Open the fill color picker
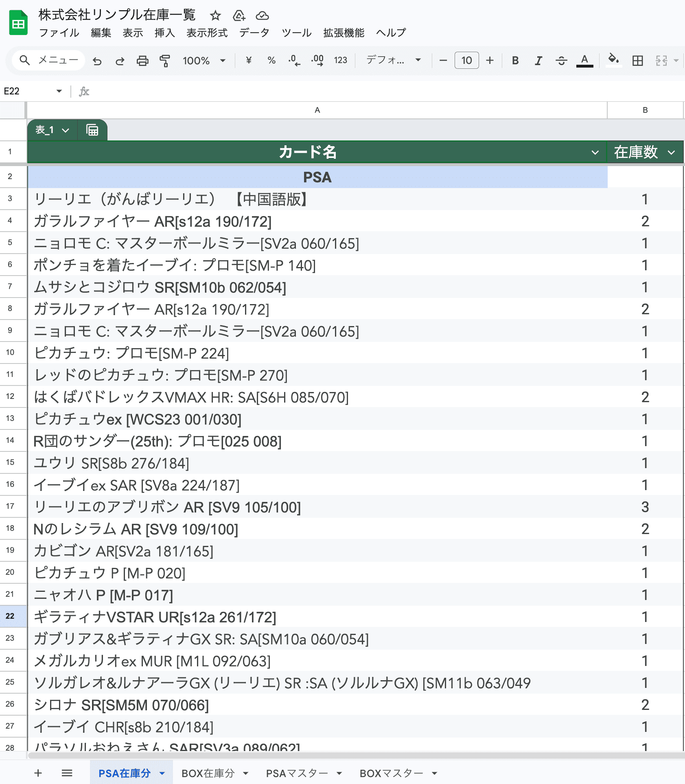 (613, 61)
